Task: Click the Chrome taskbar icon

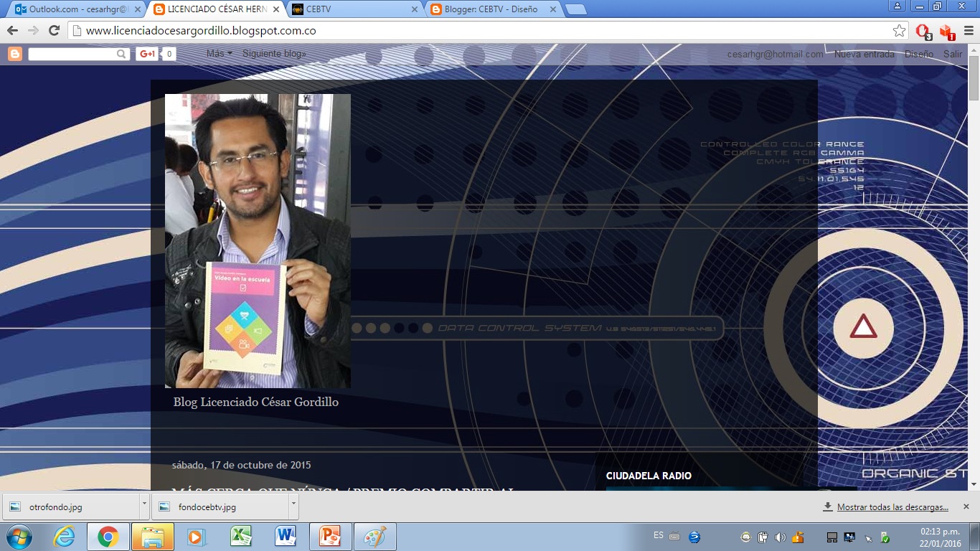Action: pos(108,537)
